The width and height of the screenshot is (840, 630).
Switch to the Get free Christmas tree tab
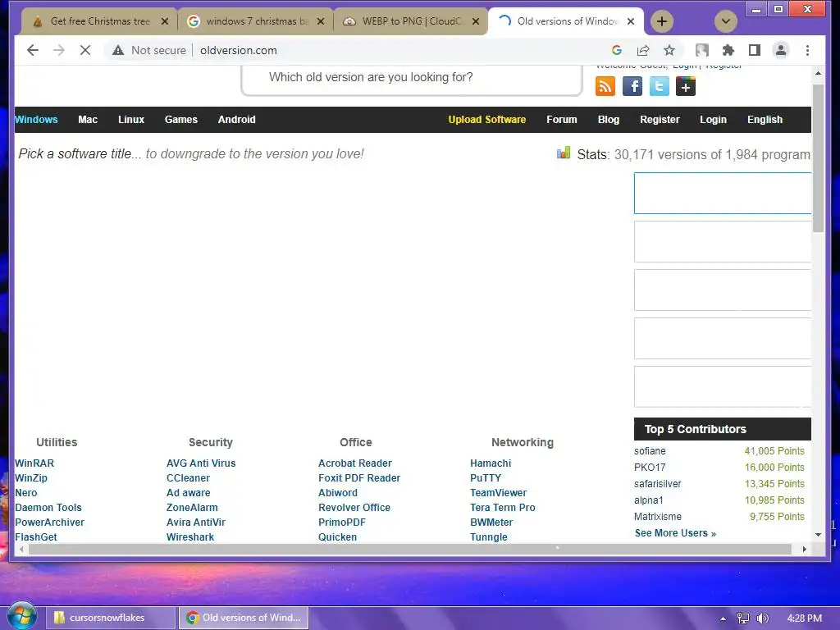[100, 21]
